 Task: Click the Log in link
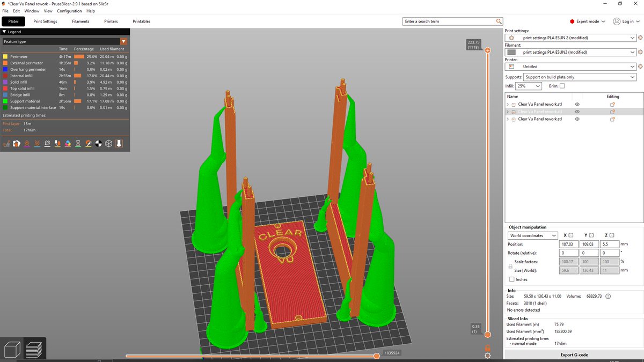(x=627, y=21)
